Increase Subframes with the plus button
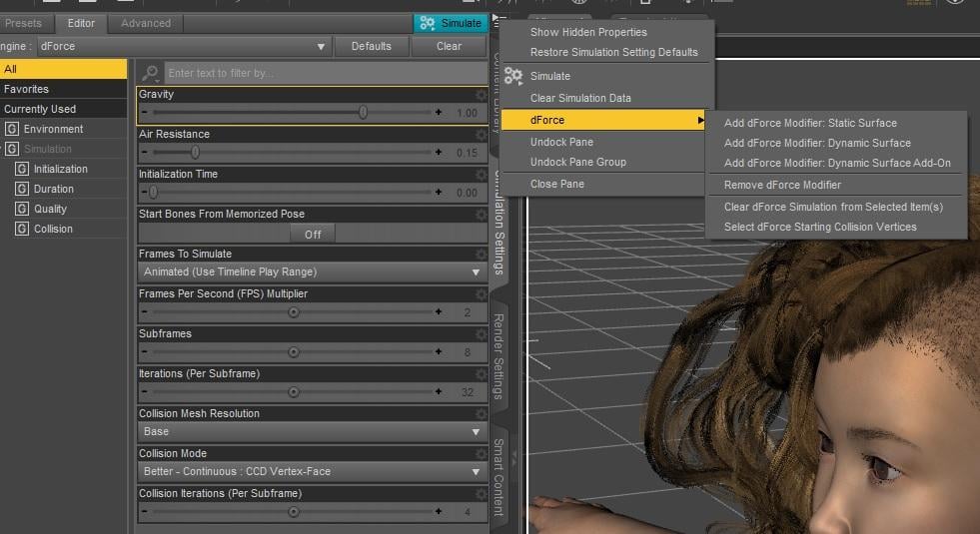This screenshot has height=534, width=980. pos(439,352)
